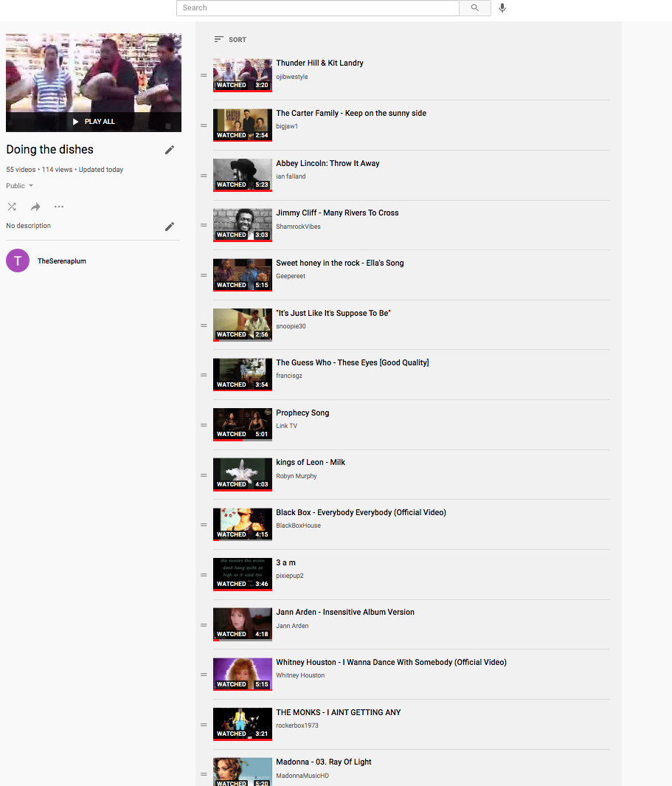The height and width of the screenshot is (786, 672).
Task: Open channel ojibwestyle
Action: coord(292,77)
